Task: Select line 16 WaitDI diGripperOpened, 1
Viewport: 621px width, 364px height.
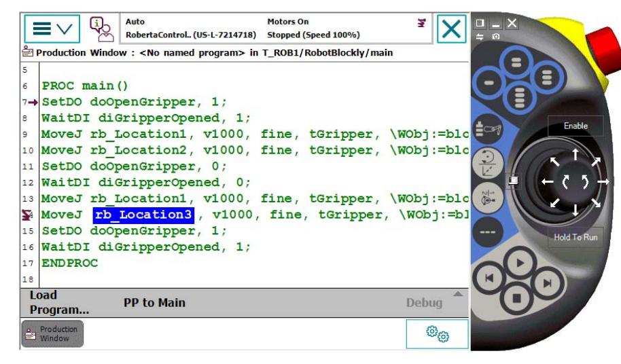Action: pos(146,247)
